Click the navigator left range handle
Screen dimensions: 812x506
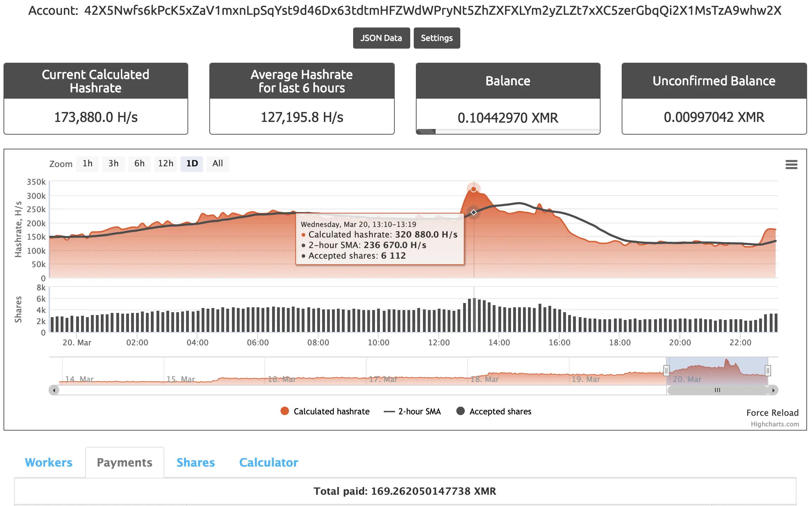666,370
